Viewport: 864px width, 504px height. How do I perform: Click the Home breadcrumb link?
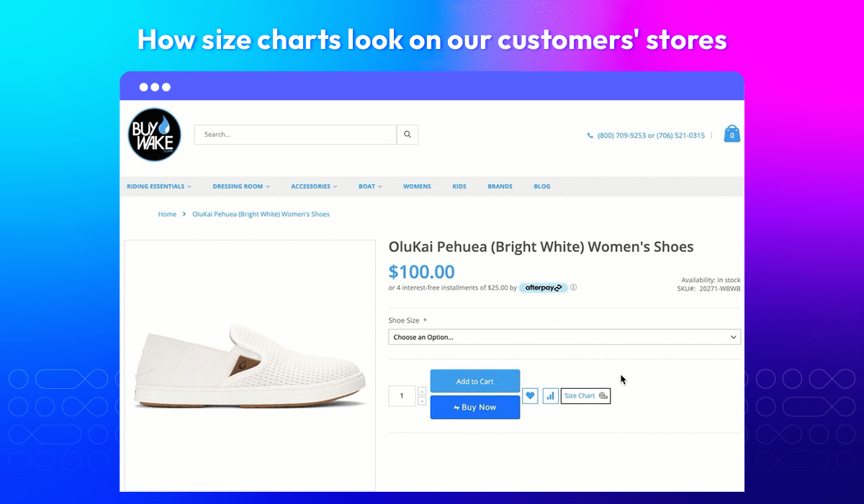point(167,214)
